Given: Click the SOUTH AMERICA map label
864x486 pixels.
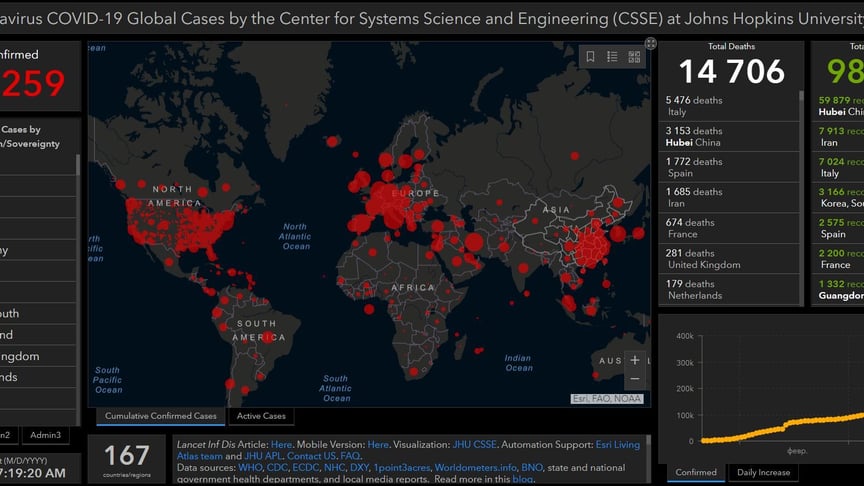Looking at the screenshot, I should pyautogui.click(x=259, y=330).
